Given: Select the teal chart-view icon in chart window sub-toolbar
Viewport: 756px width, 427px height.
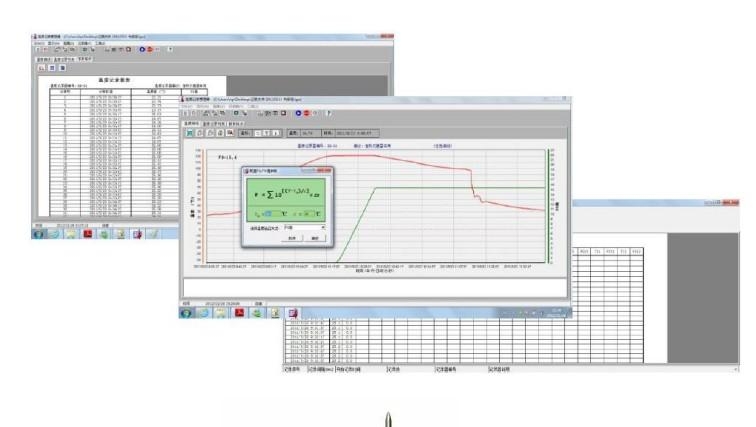Looking at the screenshot, I should 189,133.
